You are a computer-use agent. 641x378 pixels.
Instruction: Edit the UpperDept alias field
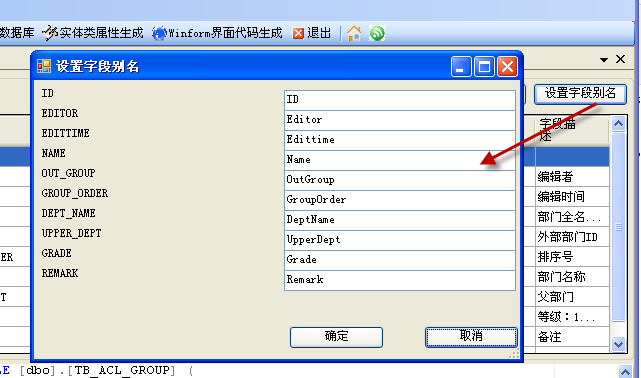pos(400,240)
